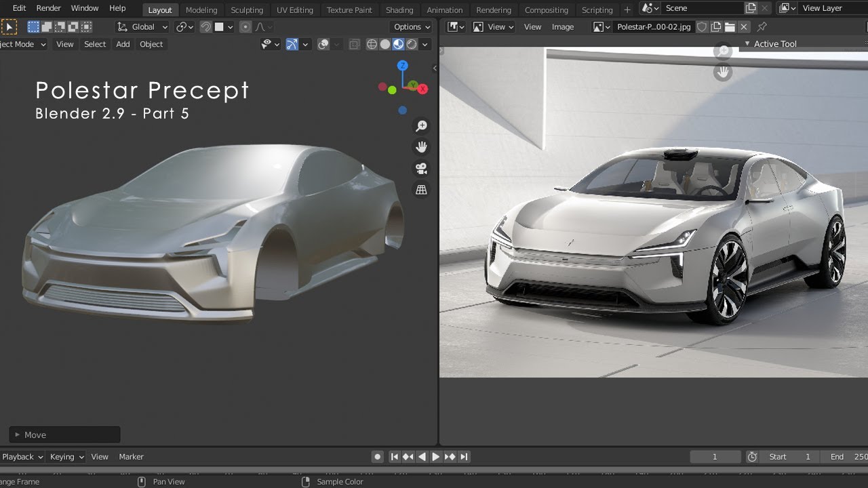868x488 pixels.
Task: Play the animation forward
Action: tap(436, 457)
